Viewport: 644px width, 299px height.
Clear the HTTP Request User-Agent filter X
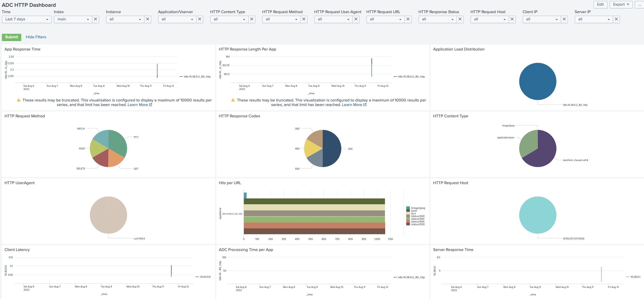[x=356, y=19]
